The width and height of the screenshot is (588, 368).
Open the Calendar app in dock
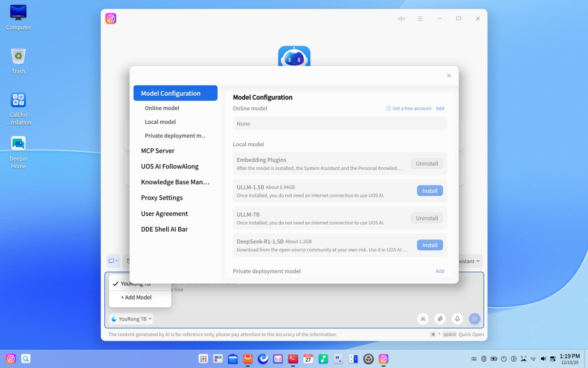308,359
